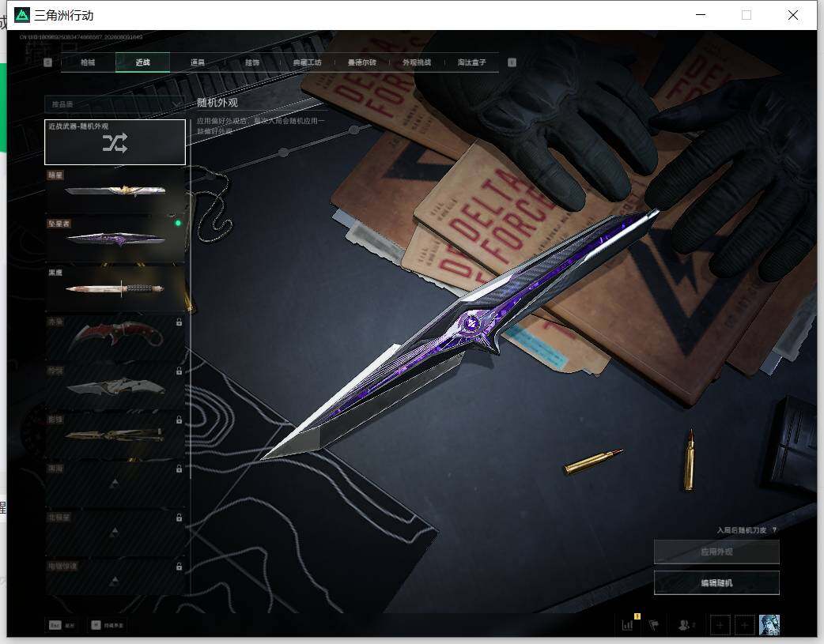Open the stats bar-chart icon
This screenshot has width=824, height=644.
coord(629,624)
